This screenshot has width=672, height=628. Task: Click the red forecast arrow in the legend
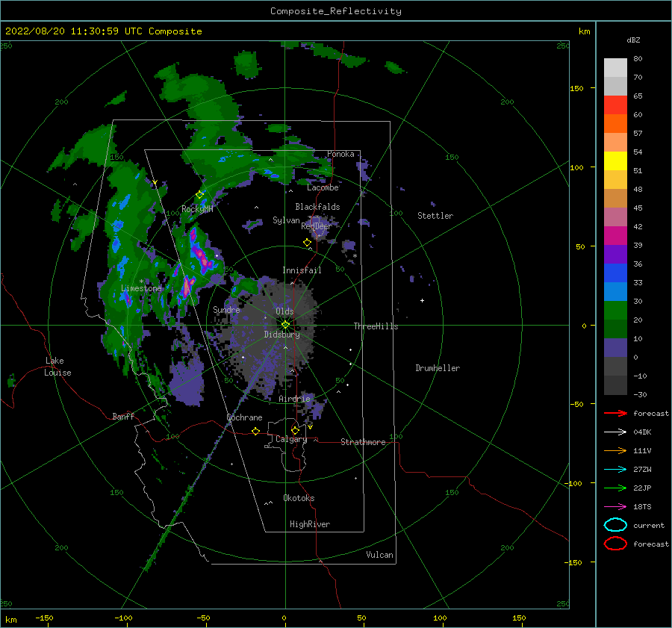pos(615,413)
